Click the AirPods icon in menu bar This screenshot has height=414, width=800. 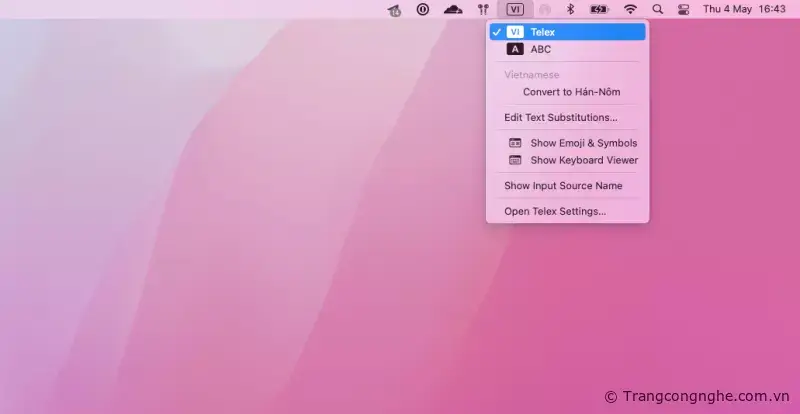coord(483,9)
